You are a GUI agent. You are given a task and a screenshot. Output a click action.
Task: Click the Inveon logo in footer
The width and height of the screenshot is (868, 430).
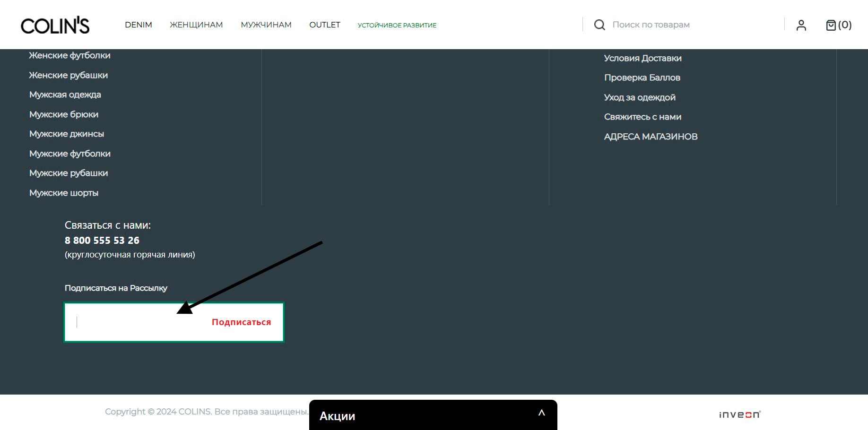pos(740,414)
